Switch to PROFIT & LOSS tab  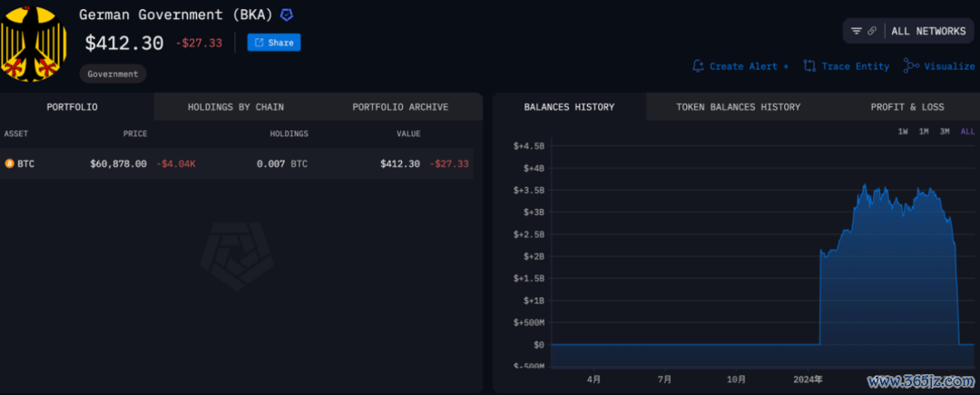[x=907, y=107]
